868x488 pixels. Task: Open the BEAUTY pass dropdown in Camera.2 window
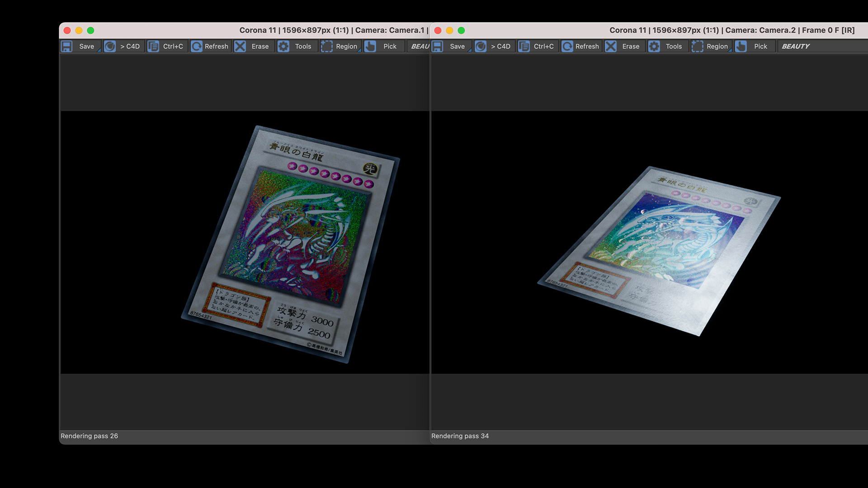(x=823, y=46)
